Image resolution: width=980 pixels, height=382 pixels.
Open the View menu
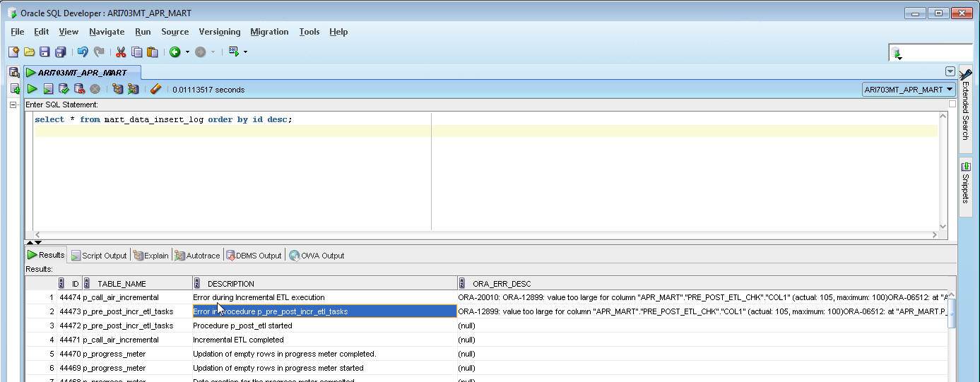pyautogui.click(x=69, y=32)
